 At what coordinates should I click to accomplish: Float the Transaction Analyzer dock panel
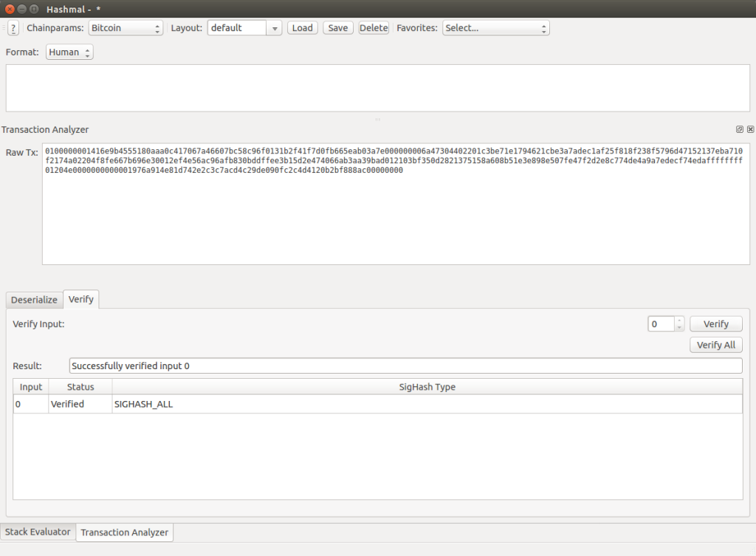(x=740, y=129)
